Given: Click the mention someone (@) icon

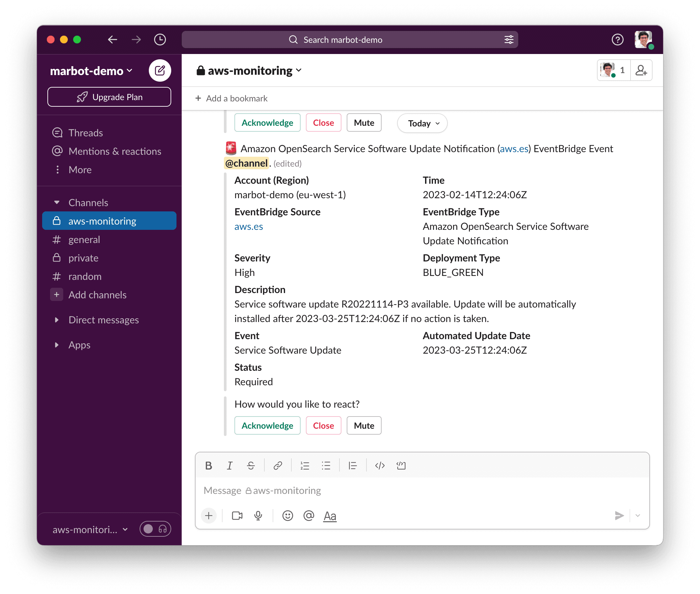Looking at the screenshot, I should click(309, 516).
